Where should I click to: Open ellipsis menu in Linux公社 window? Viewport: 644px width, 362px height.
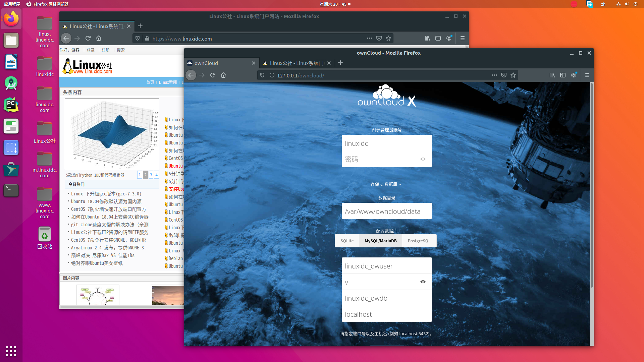[369, 38]
